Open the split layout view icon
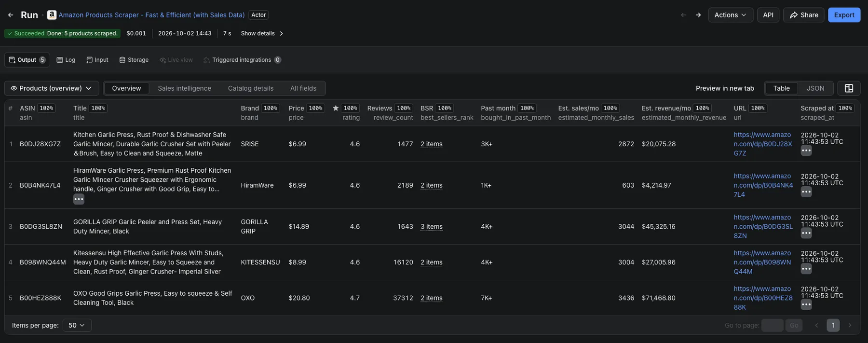 click(849, 88)
